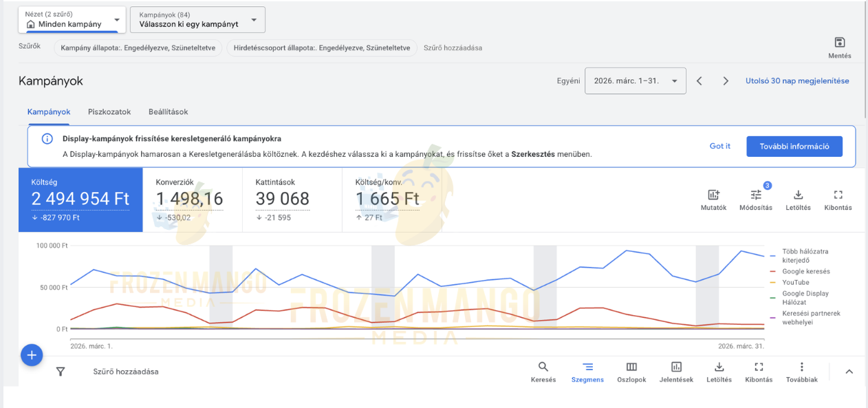
Task: Toggle Több hálózatra kiterjedő legend series
Action: (806, 256)
